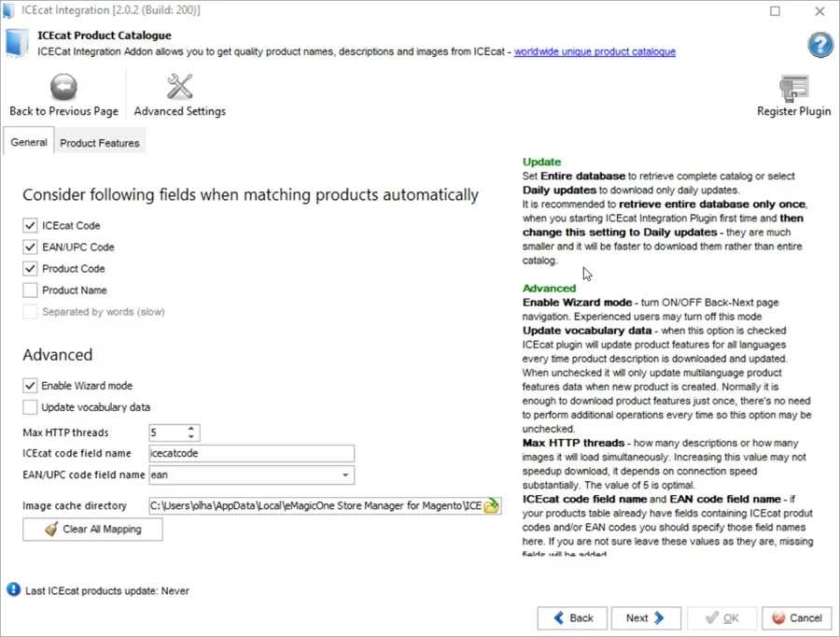Decrease Max HTTP threads with down arrow
840x637 pixels.
[191, 436]
